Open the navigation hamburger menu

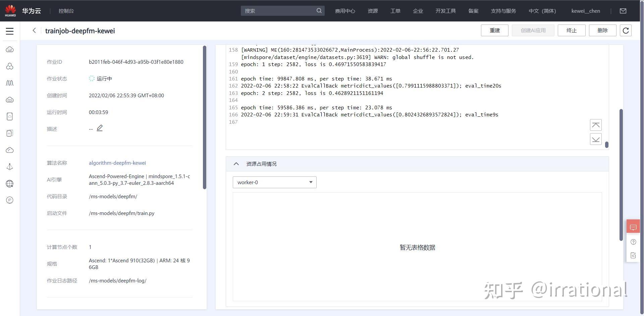click(x=10, y=31)
